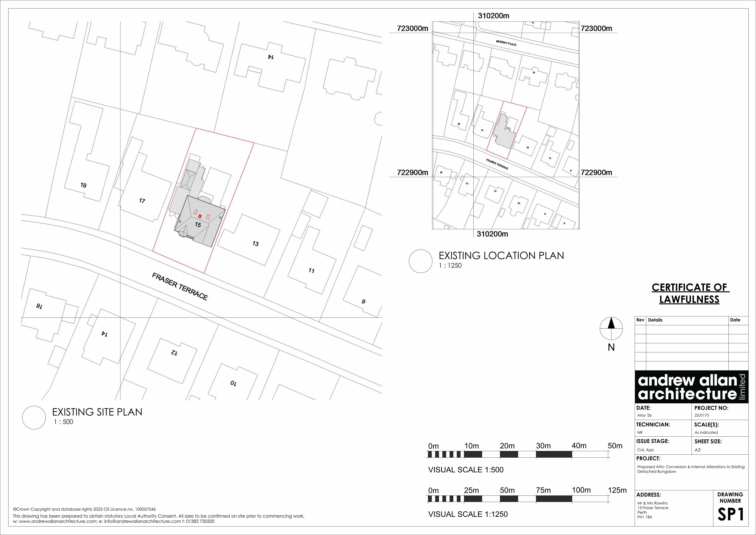Click the 'VISUAL SCALE 1:500' caption
This screenshot has height=535, width=756.
coord(466,470)
